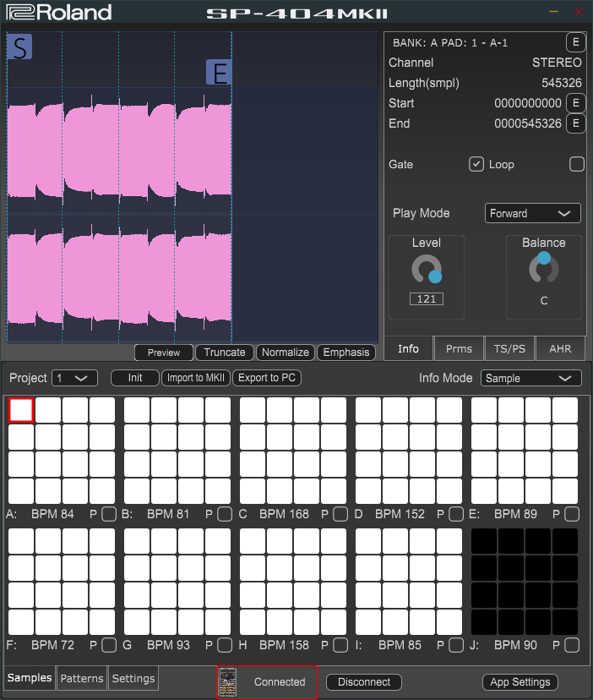Screen dimensions: 593x700
Task: Switch to the Info tab
Action: 408,348
